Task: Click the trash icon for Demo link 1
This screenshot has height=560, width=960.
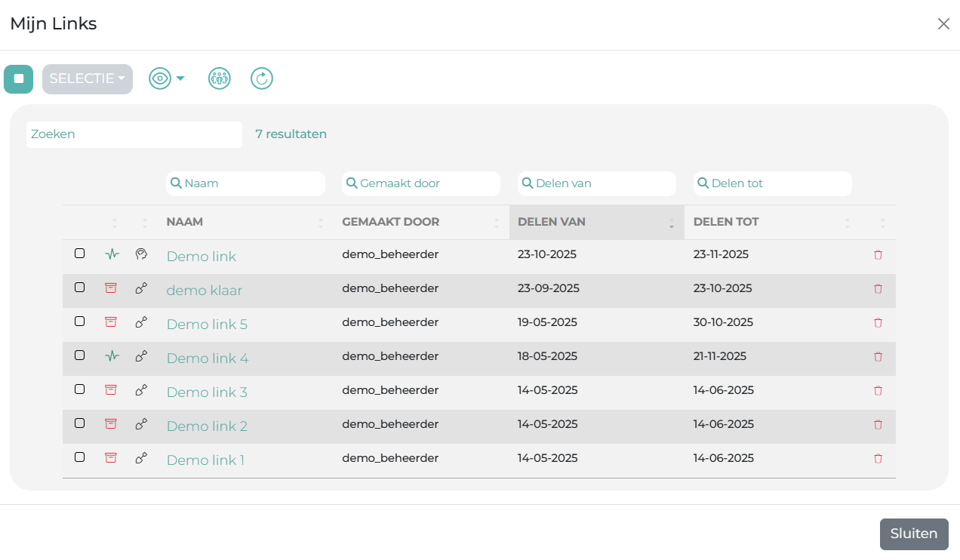Action: tap(878, 459)
